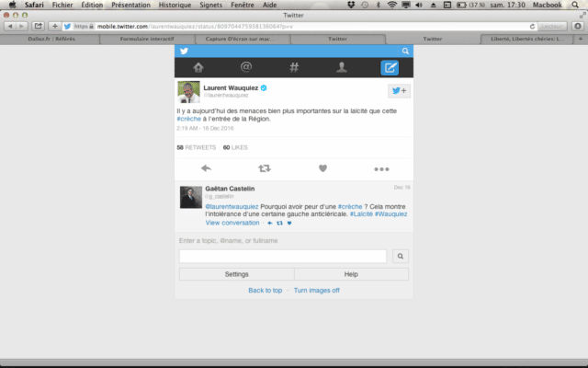Reload the page with refresh icon
The height and width of the screenshot is (368, 588).
point(532,27)
